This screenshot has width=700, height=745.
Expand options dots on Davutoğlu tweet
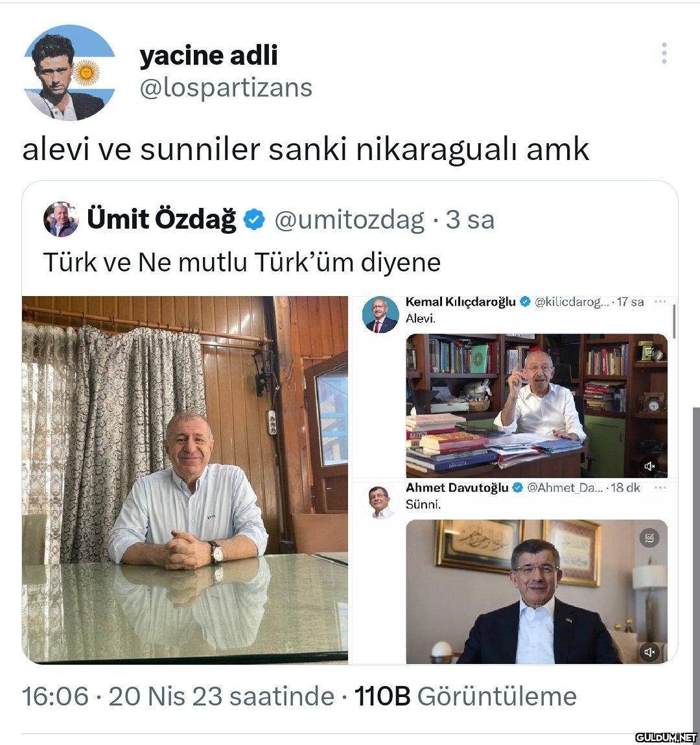coord(660,487)
